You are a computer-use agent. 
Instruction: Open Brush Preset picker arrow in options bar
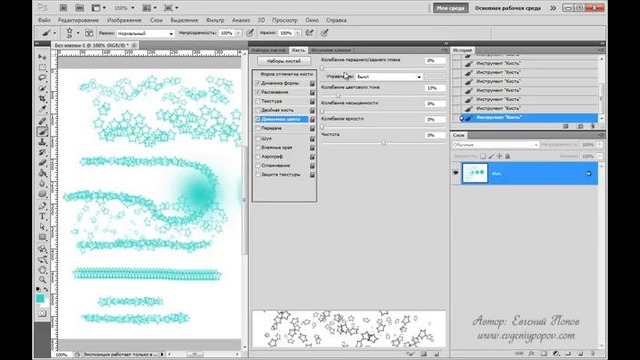(x=78, y=33)
